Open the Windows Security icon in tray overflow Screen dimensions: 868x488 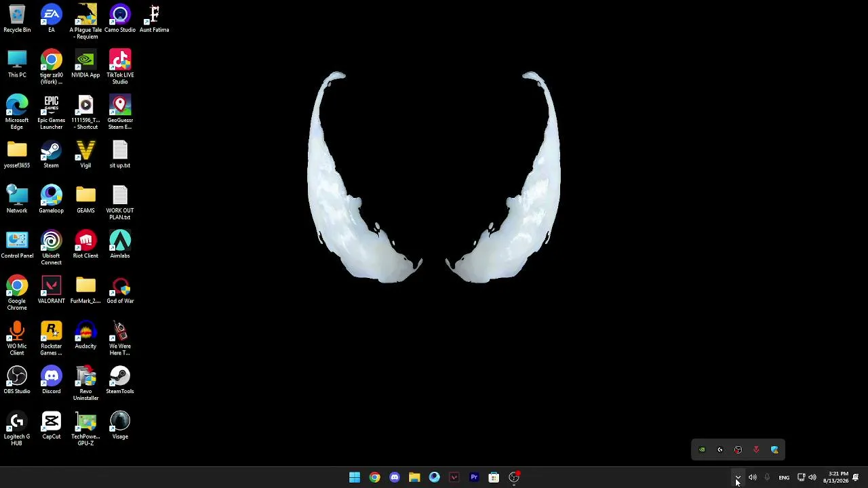(774, 449)
